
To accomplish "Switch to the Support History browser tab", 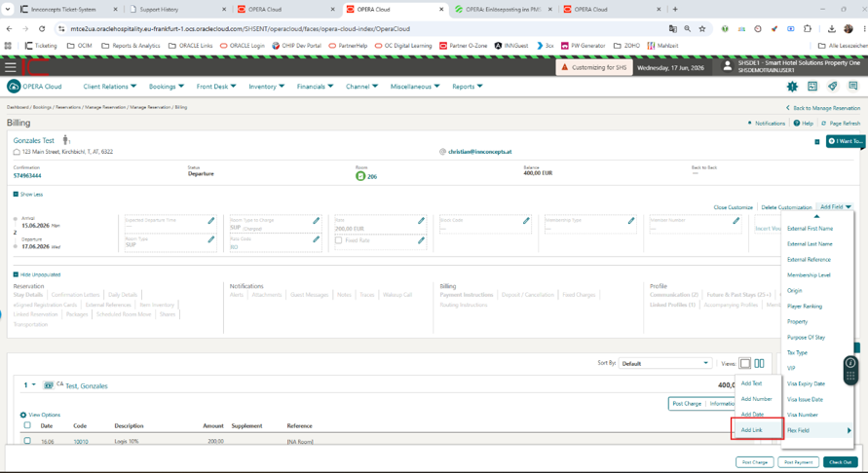I will [x=177, y=10].
